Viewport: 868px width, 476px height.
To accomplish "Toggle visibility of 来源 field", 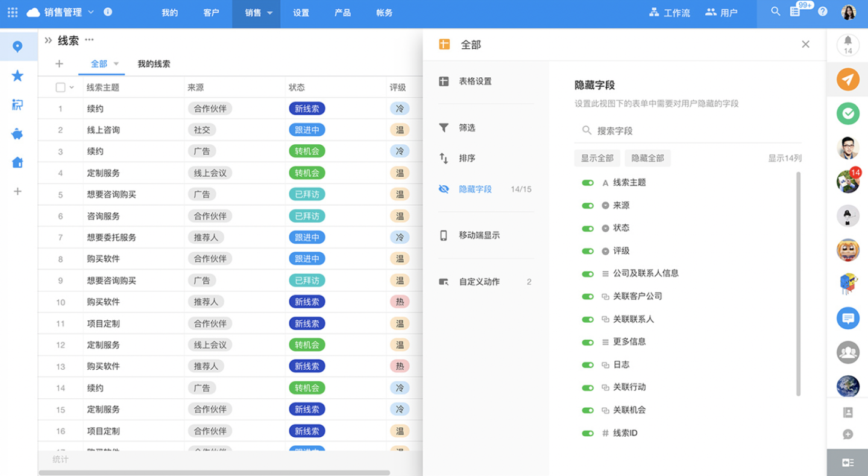I will click(588, 206).
